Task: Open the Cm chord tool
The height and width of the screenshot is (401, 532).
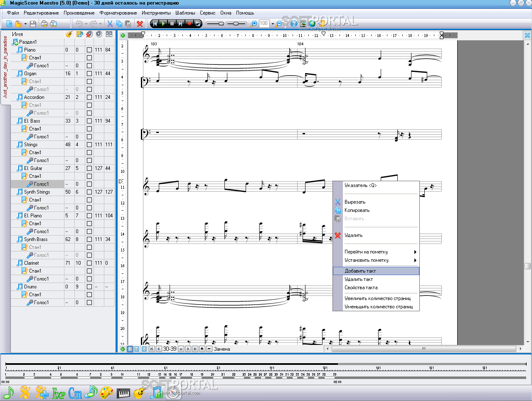Action: 75,393
